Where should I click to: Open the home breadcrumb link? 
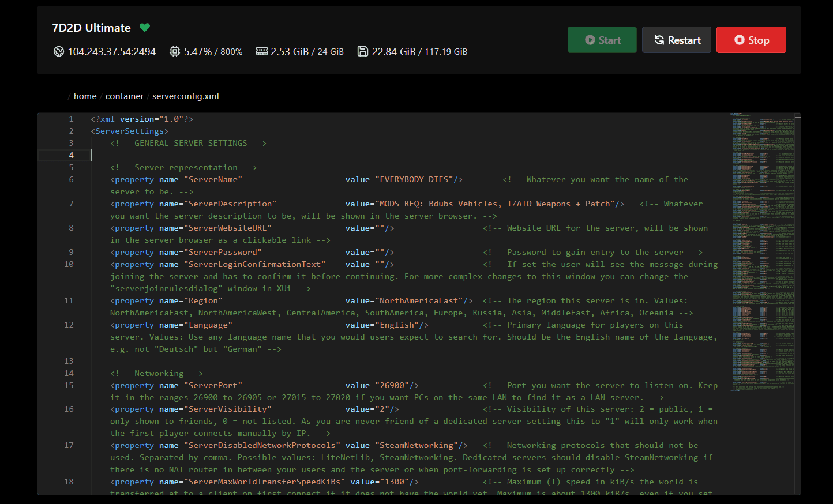(x=85, y=96)
